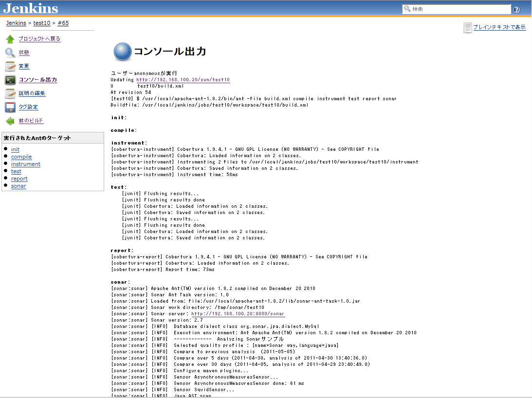Click the 'instrument:' section heading in console

pyautogui.click(x=129, y=143)
